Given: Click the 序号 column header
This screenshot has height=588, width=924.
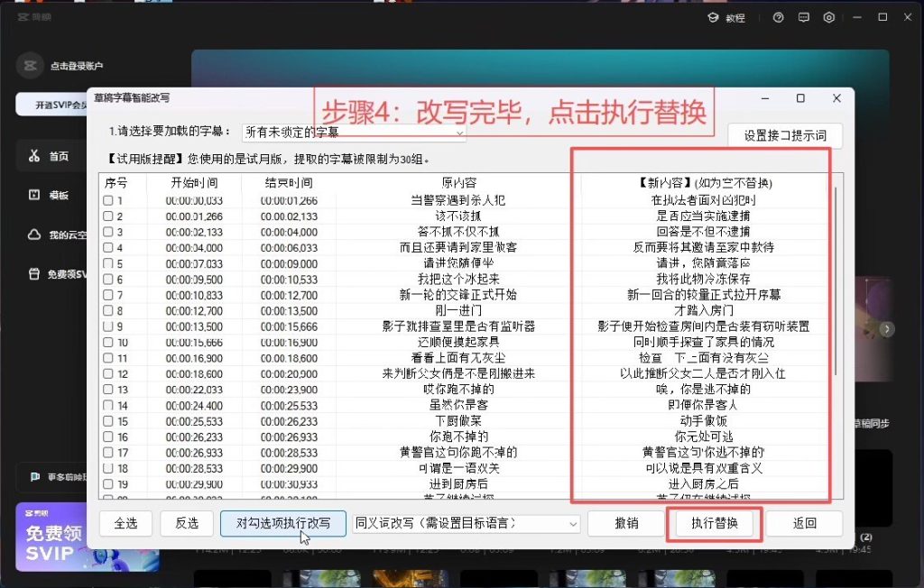Looking at the screenshot, I should tap(116, 183).
